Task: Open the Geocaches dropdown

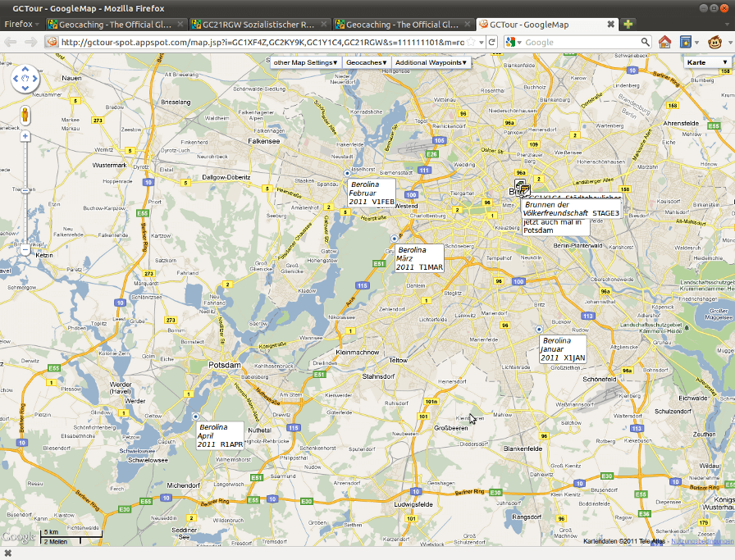Action: pos(366,62)
